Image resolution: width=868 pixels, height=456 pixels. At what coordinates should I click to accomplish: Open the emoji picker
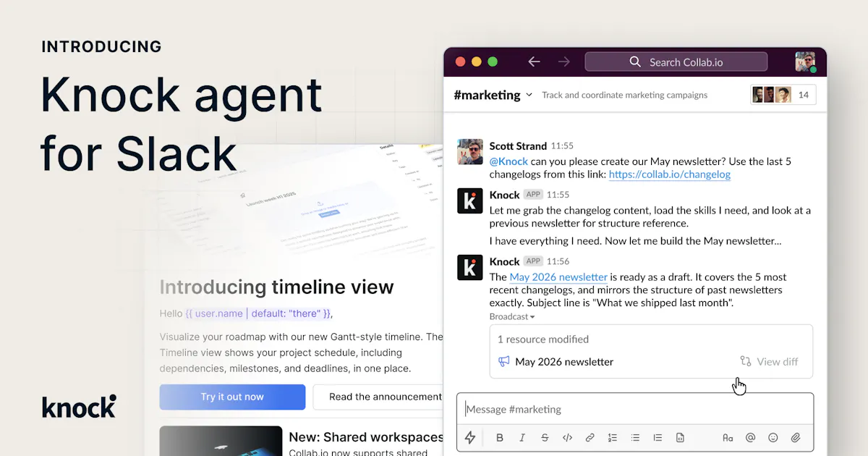(x=773, y=437)
